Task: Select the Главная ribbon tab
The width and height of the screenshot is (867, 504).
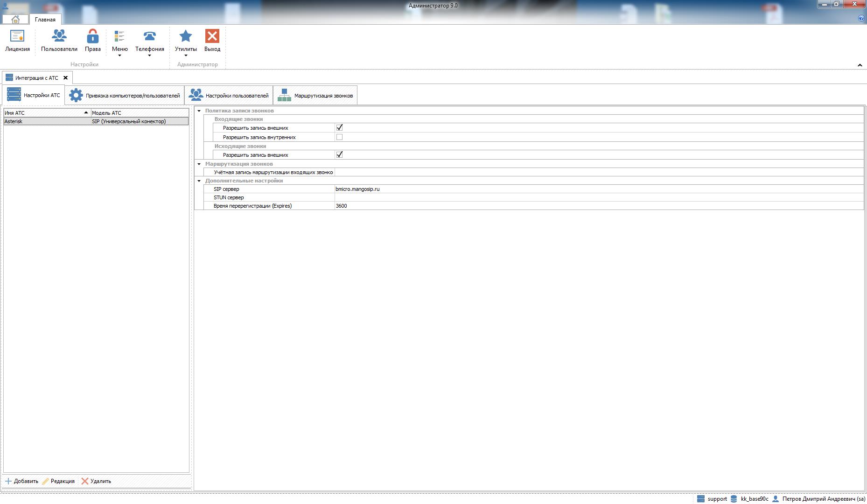Action: point(45,20)
